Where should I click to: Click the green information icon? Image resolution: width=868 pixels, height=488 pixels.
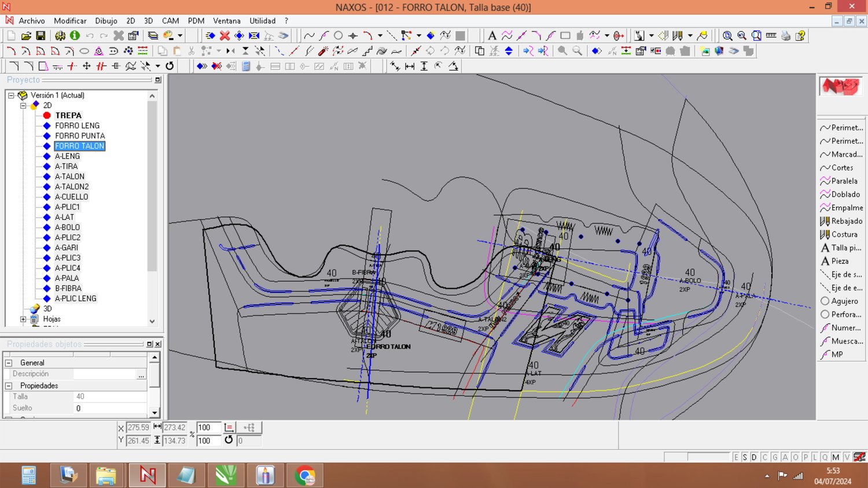pos(75,36)
